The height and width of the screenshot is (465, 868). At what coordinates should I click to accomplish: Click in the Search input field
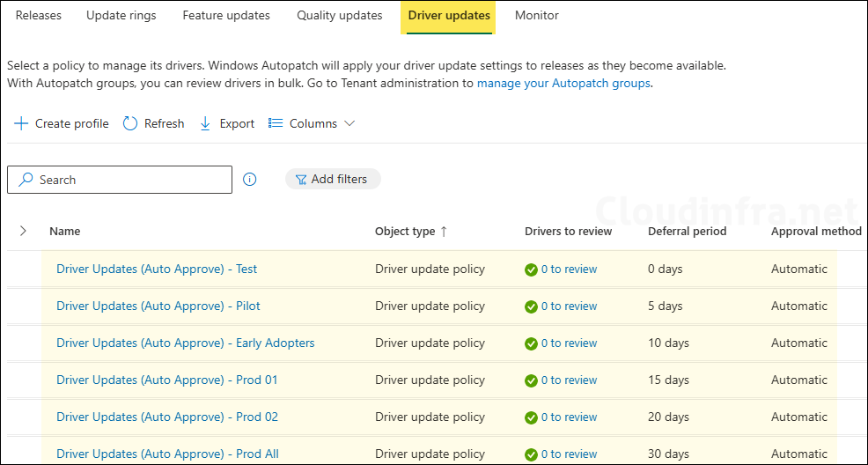pos(132,180)
